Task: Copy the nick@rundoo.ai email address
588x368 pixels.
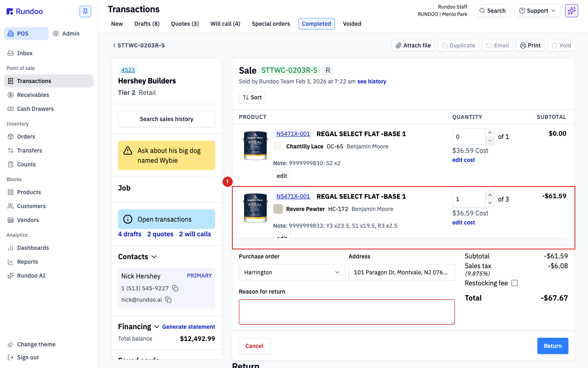Action: coord(168,300)
